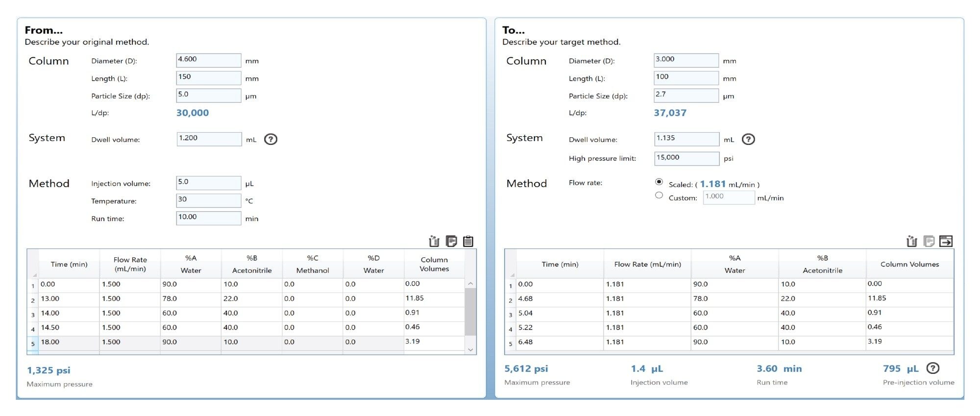Click the scaled flow rate value 1.181
The width and height of the screenshot is (980, 416).
click(x=713, y=184)
